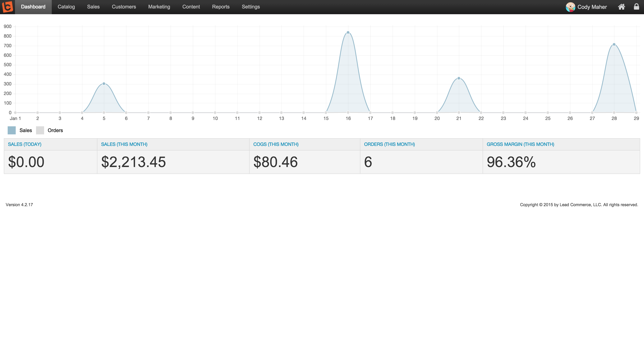Open Sales (This Month) report link
644x354 pixels.
pos(124,144)
